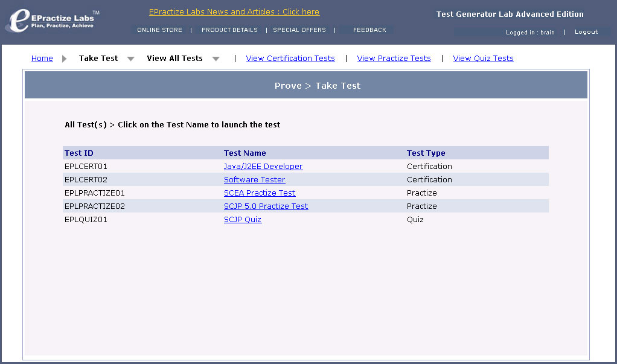
Task: Select the EPLCERT02 test ID cell
Action: [x=86, y=180]
